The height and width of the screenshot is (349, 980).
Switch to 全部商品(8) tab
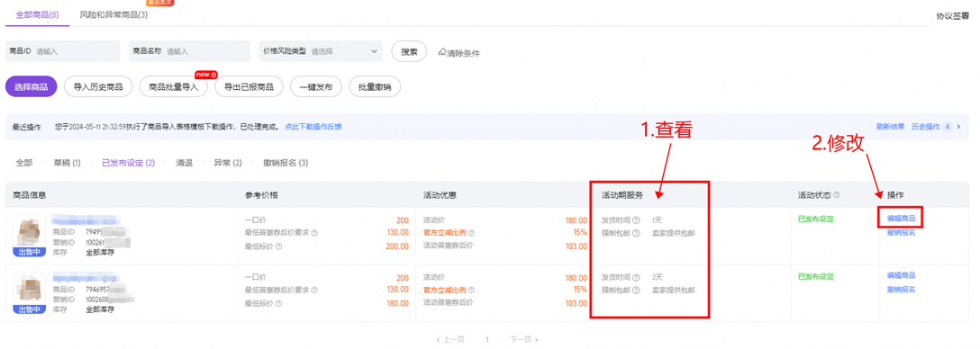point(37,14)
